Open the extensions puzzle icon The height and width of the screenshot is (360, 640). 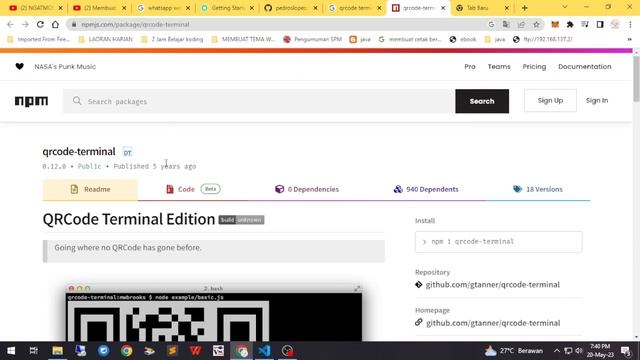pyautogui.click(x=570, y=24)
